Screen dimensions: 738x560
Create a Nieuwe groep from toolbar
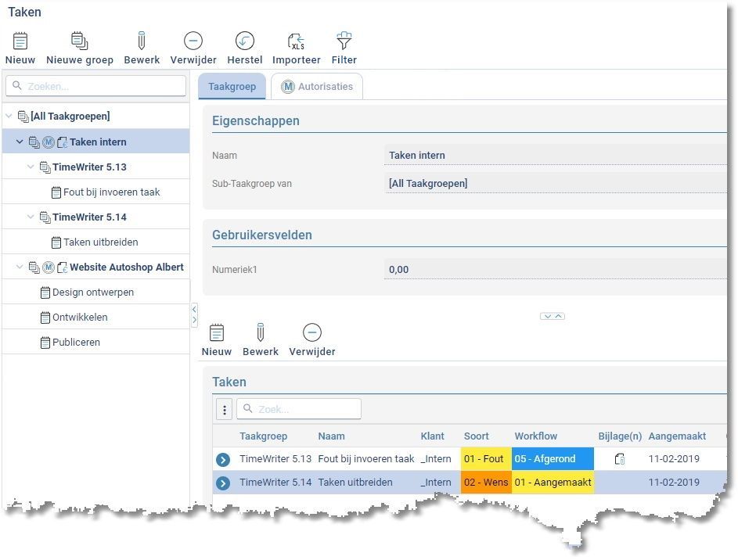(79, 42)
